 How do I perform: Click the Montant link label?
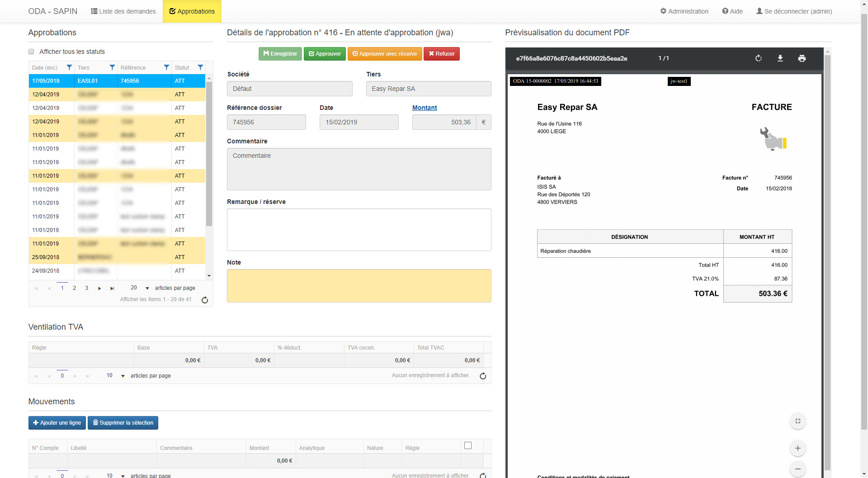(x=425, y=108)
